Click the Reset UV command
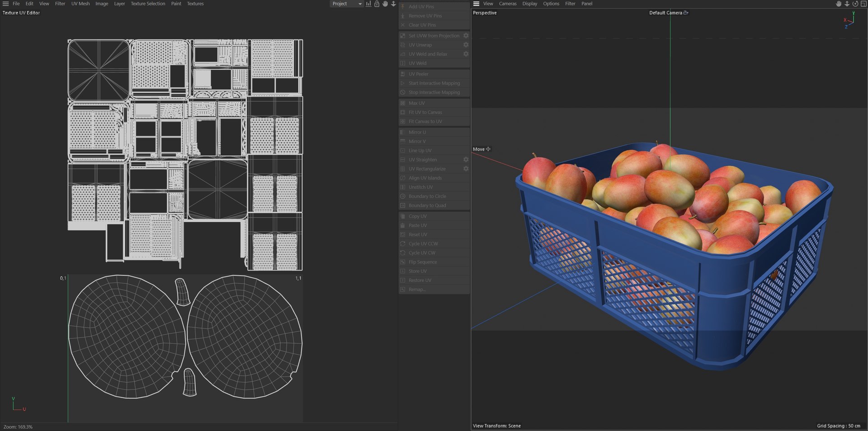This screenshot has height=431, width=868. click(434, 234)
